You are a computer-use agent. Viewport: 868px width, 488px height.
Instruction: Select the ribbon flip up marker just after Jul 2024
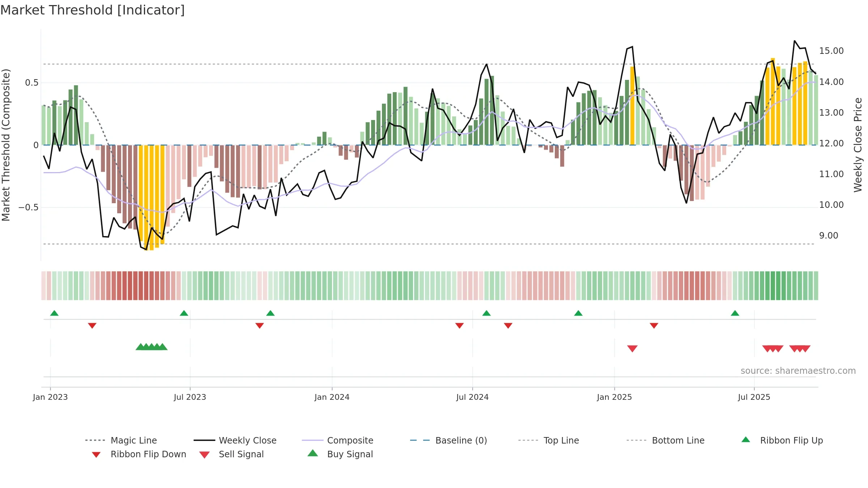(486, 313)
